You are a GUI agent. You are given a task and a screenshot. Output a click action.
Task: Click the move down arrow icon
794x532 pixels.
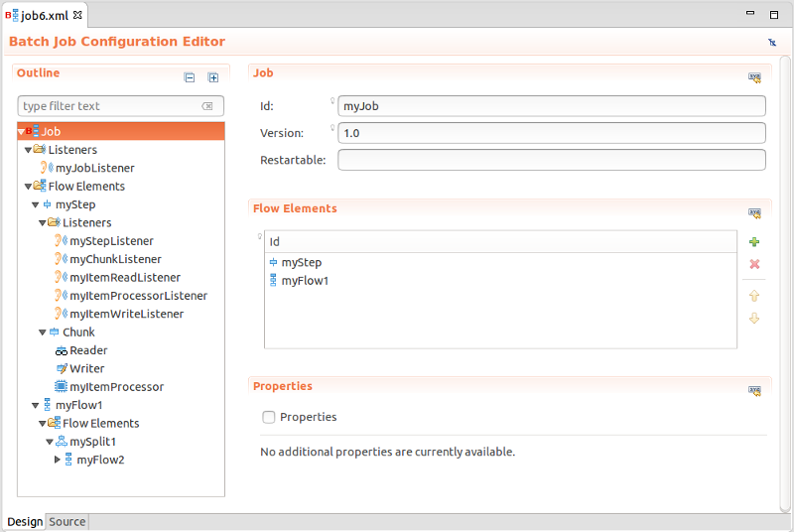(754, 318)
